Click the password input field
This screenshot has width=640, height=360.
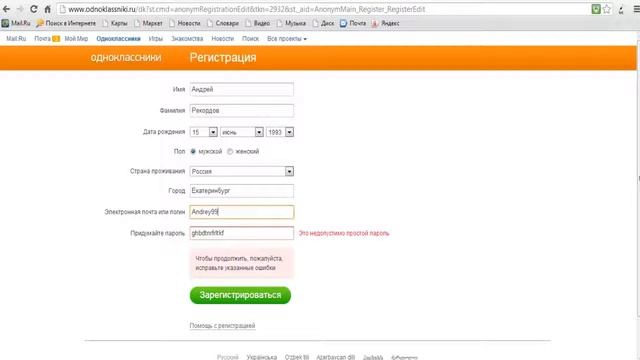coord(242,233)
